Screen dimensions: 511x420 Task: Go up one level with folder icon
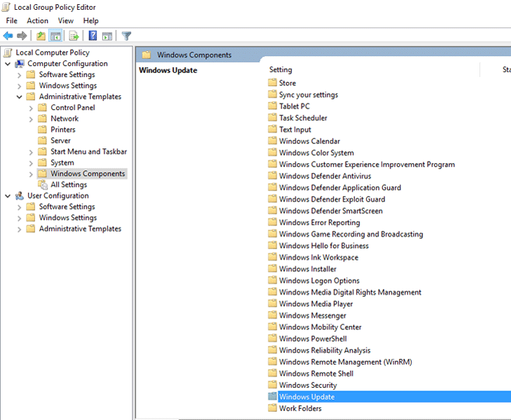[41, 36]
